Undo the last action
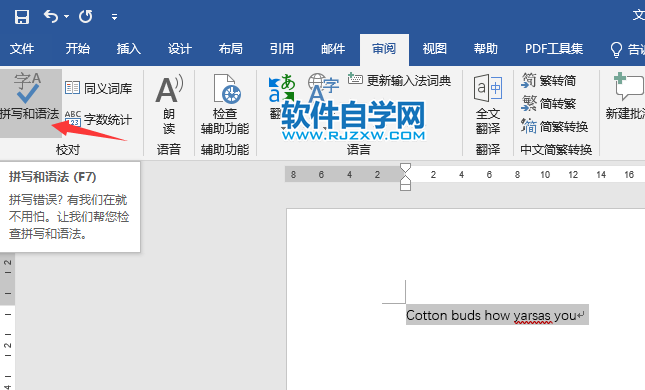Viewport: 645px width, 390px height. point(51,16)
